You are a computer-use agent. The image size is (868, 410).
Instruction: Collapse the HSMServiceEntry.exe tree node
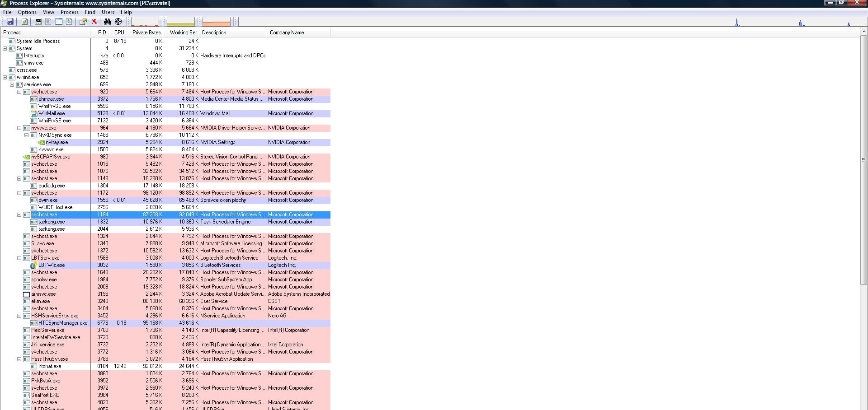pos(19,316)
